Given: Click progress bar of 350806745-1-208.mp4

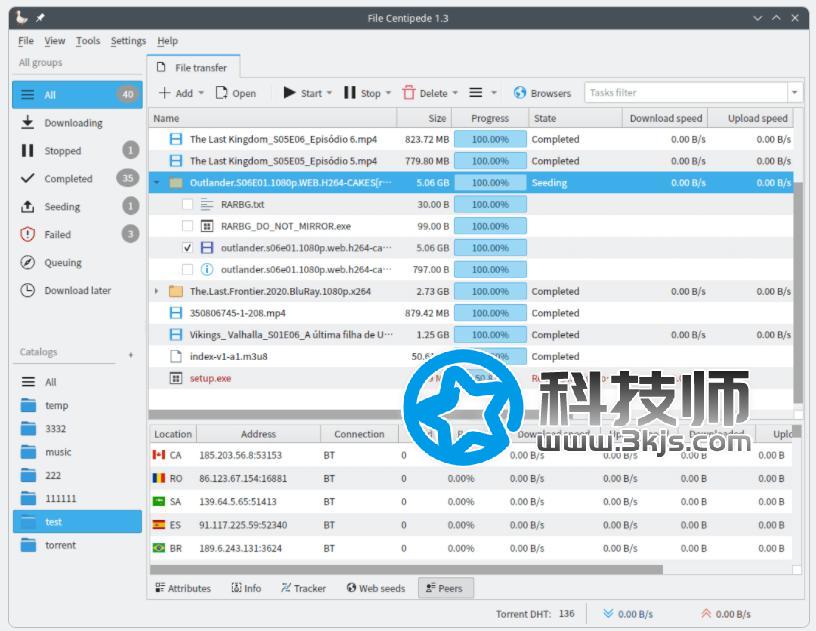Looking at the screenshot, I should coord(490,313).
